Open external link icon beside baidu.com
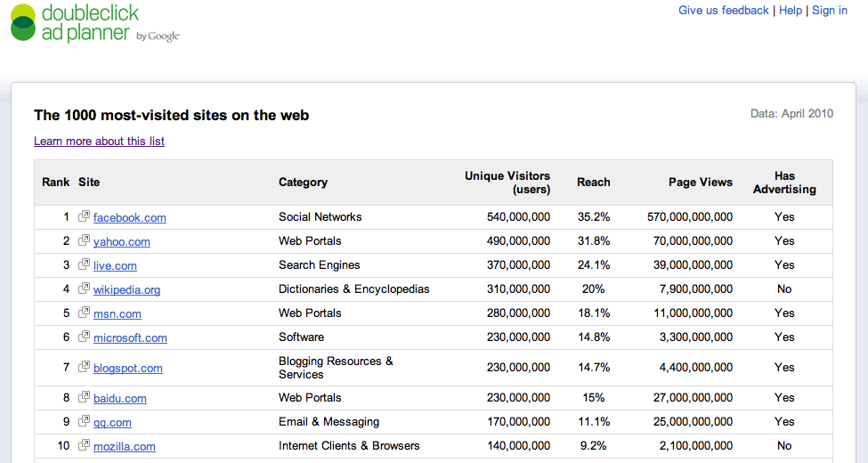This screenshot has width=868, height=463. click(x=84, y=396)
